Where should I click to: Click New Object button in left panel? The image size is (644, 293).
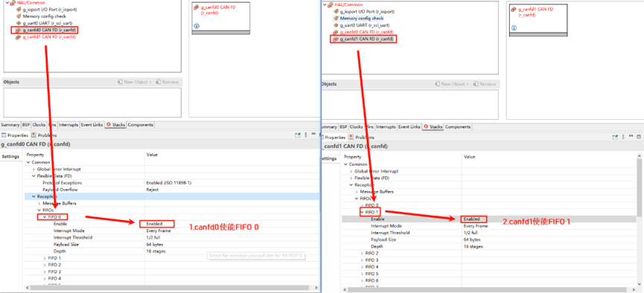tap(135, 82)
